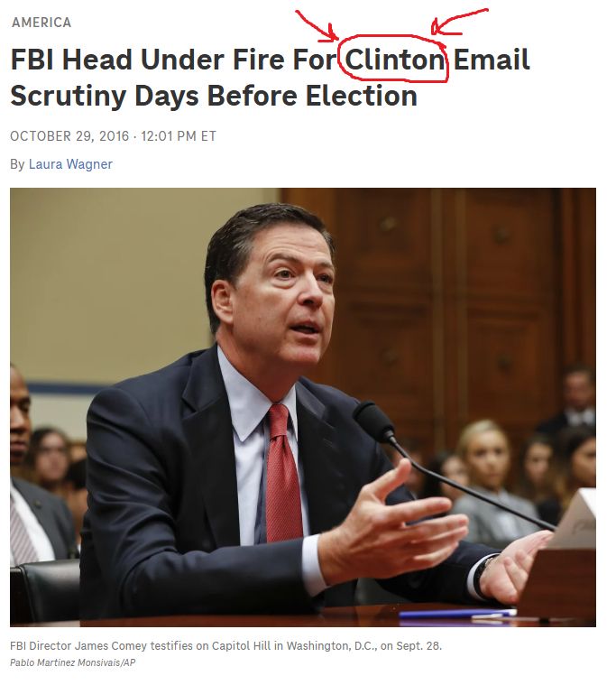The image size is (616, 685).
Task: Click the circled word Clinton in headline
Action: 395,60
